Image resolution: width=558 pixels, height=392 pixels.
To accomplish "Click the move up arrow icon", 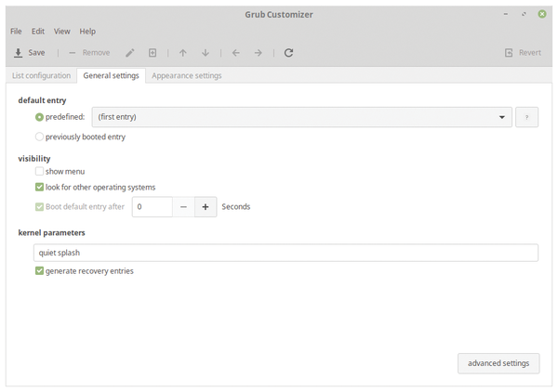I will point(183,53).
